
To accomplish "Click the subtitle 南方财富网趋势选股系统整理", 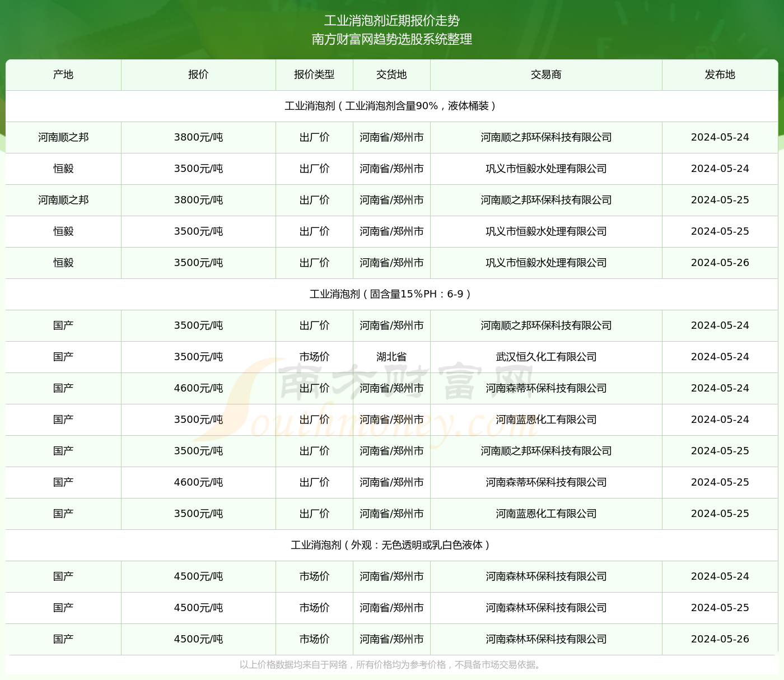I will tap(392, 39).
